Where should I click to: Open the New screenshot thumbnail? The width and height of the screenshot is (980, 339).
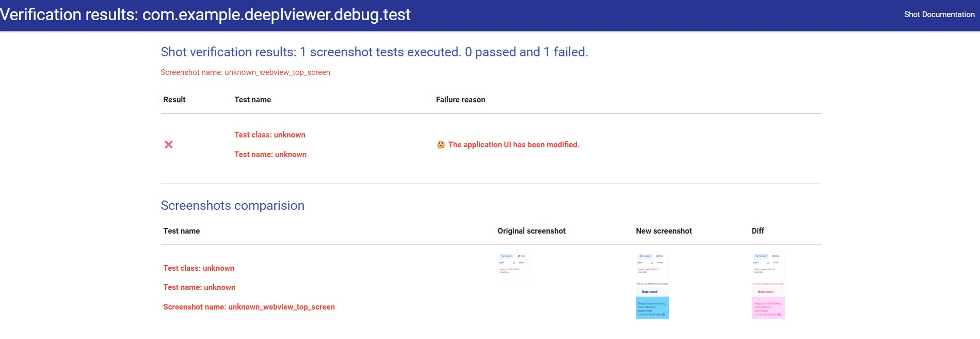tap(652, 286)
